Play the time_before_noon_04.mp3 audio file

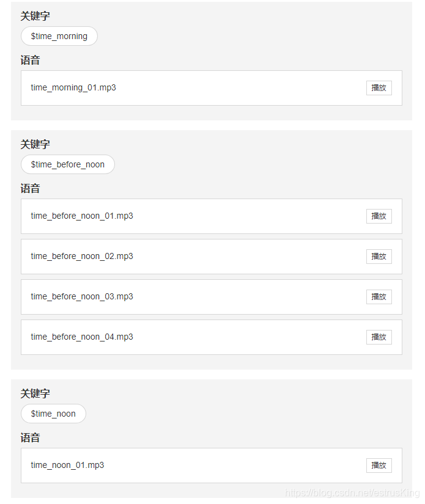(379, 337)
